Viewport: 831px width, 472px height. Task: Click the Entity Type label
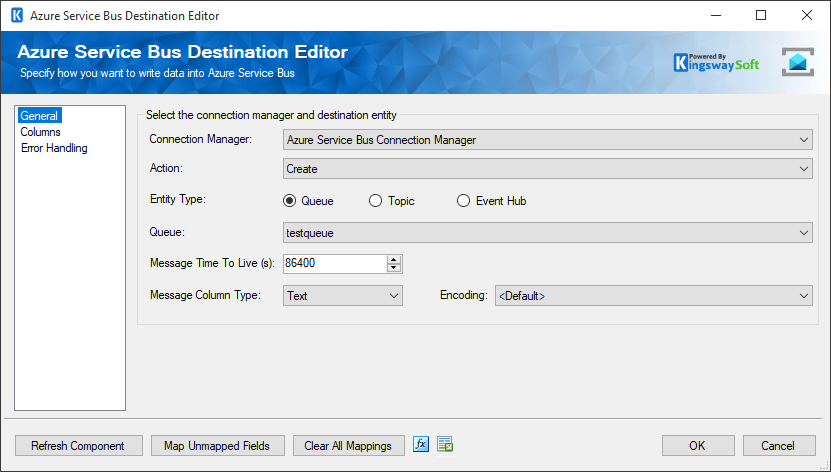pyautogui.click(x=178, y=199)
